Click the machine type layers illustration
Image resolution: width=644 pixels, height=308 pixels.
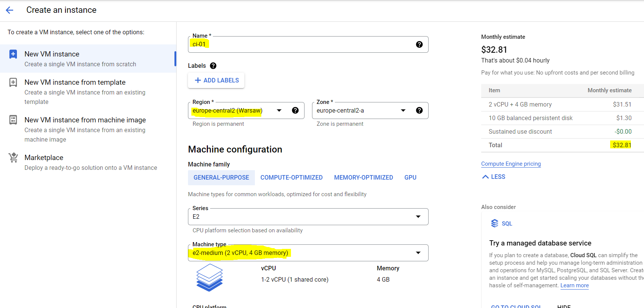[209, 278]
